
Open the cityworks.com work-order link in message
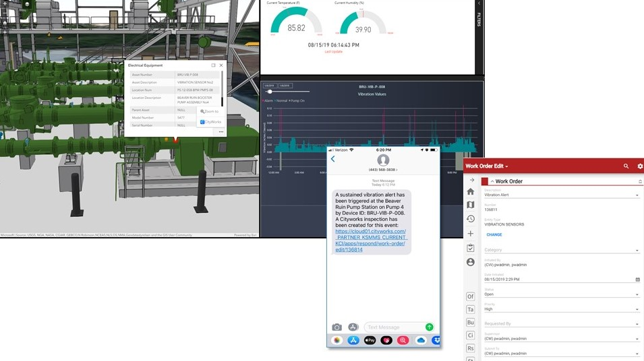pyautogui.click(x=370, y=240)
